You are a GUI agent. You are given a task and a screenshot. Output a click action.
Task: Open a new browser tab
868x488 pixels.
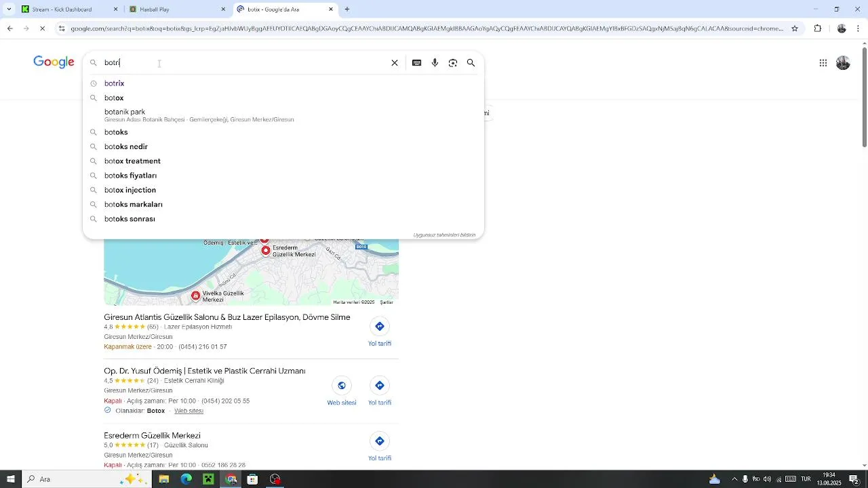347,9
